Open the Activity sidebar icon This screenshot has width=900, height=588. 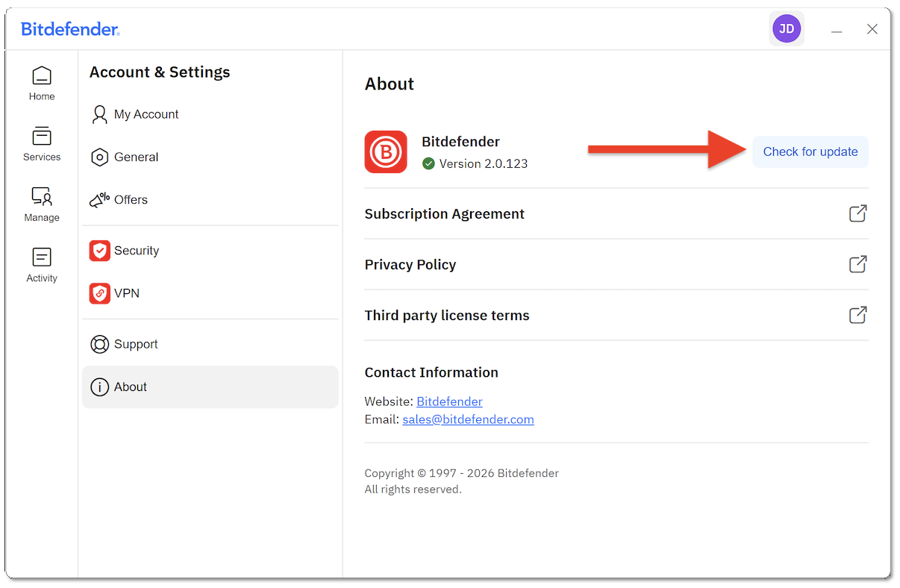[42, 257]
